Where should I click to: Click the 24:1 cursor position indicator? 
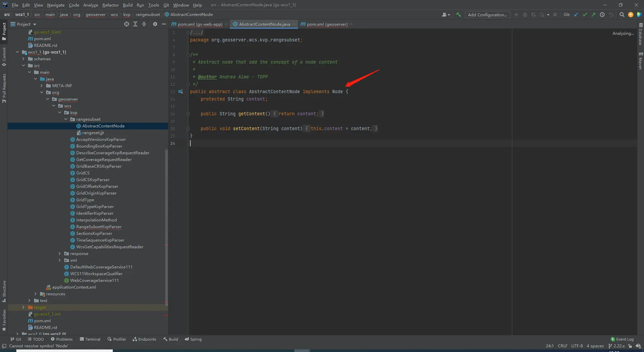(x=550, y=346)
